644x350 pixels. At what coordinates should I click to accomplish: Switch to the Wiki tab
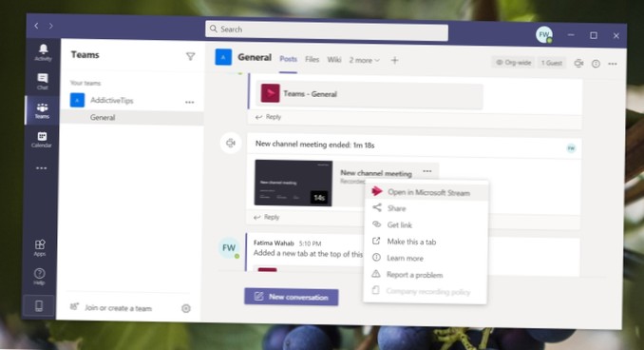[334, 60]
